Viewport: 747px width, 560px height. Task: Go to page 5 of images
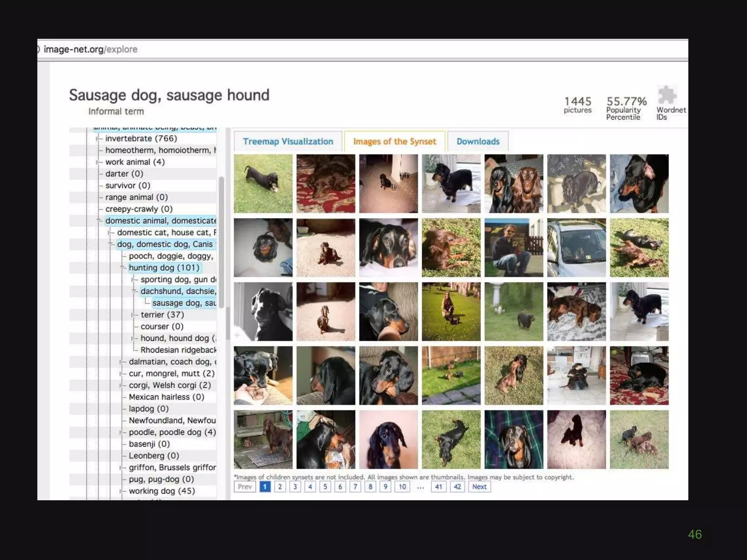tap(325, 487)
